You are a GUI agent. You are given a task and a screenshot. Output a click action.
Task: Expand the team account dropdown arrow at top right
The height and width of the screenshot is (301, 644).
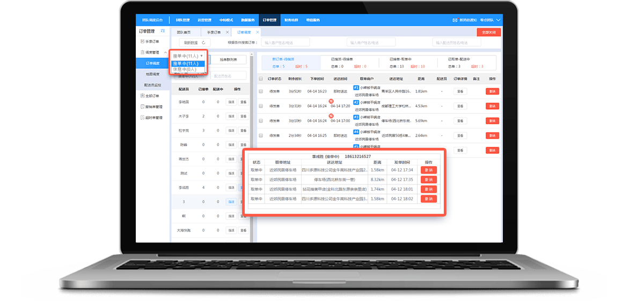point(499,20)
